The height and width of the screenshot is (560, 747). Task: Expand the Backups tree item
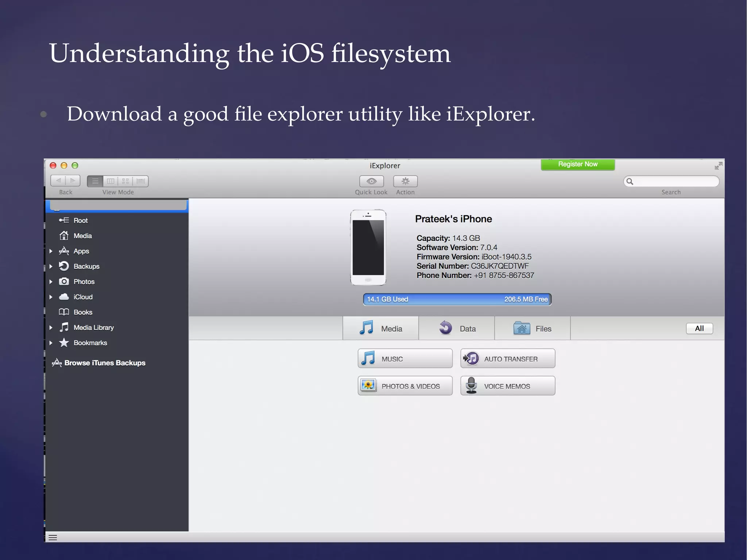point(51,267)
